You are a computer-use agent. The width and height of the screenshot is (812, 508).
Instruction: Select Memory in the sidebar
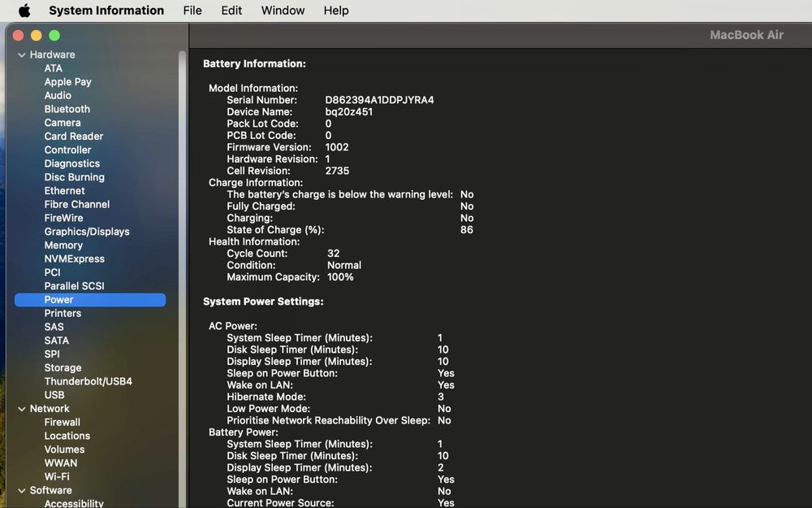63,245
